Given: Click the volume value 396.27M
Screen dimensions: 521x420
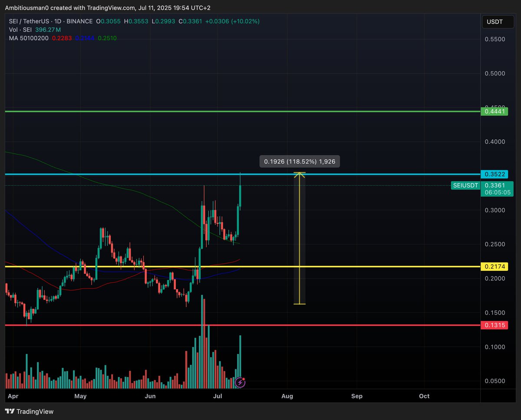Looking at the screenshot, I should pos(48,30).
